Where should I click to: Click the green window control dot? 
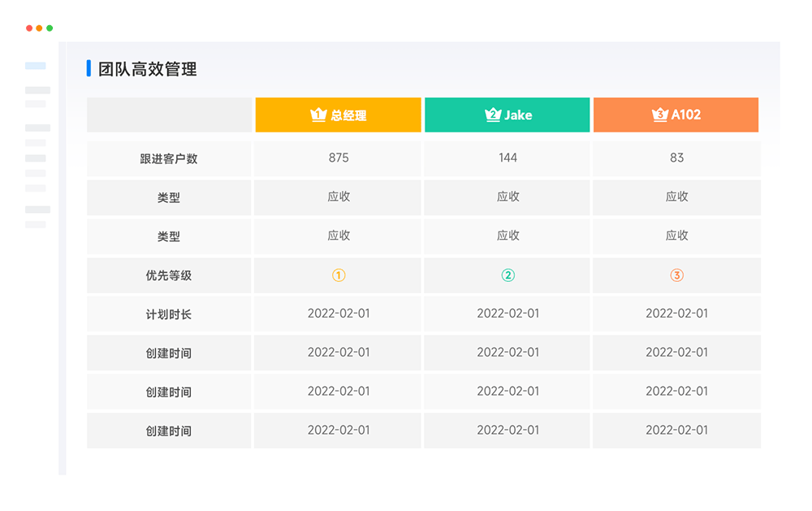click(50, 27)
